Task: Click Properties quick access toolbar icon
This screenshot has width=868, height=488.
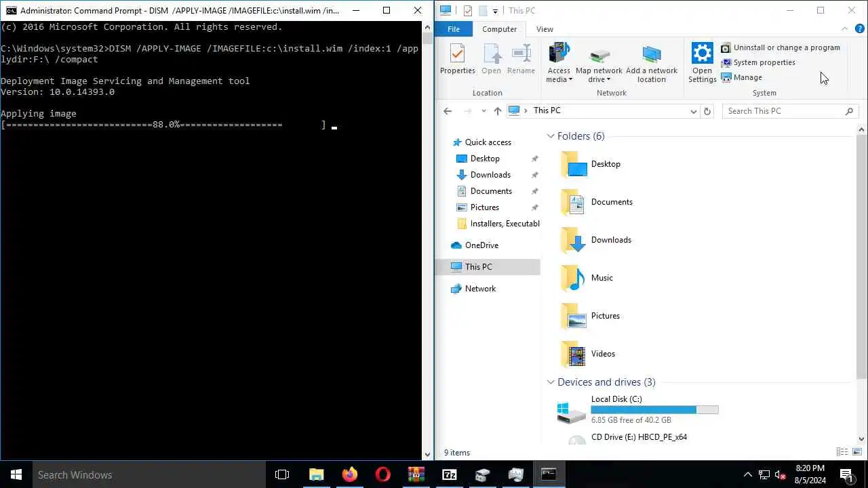Action: pos(468,11)
